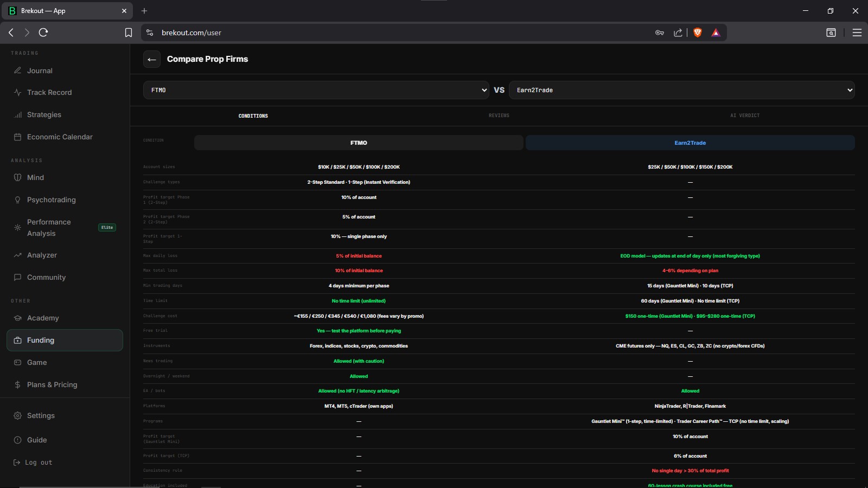Open Plans & Pricing
This screenshot has height=488, width=868.
[65, 385]
